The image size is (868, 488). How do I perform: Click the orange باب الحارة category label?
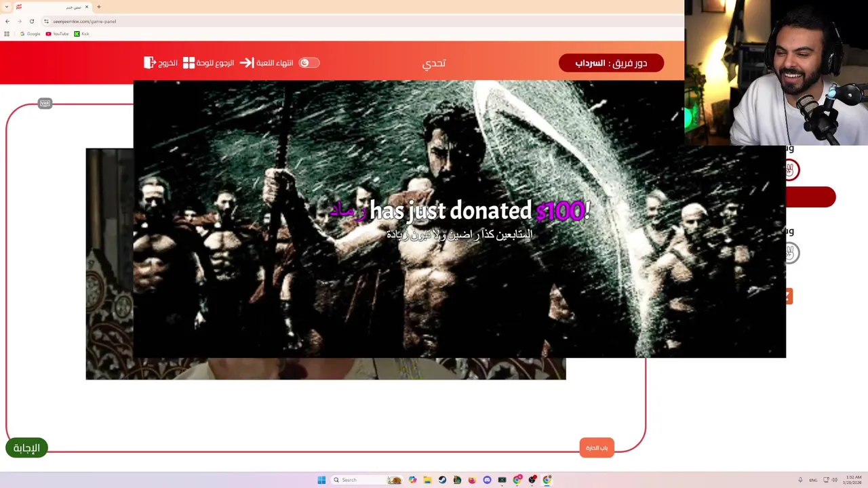(597, 448)
